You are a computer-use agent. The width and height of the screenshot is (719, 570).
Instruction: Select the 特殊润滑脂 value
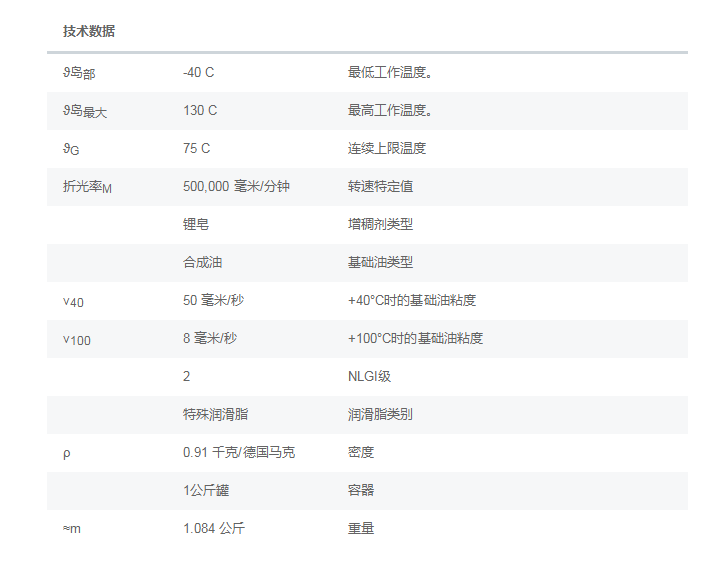coord(210,414)
